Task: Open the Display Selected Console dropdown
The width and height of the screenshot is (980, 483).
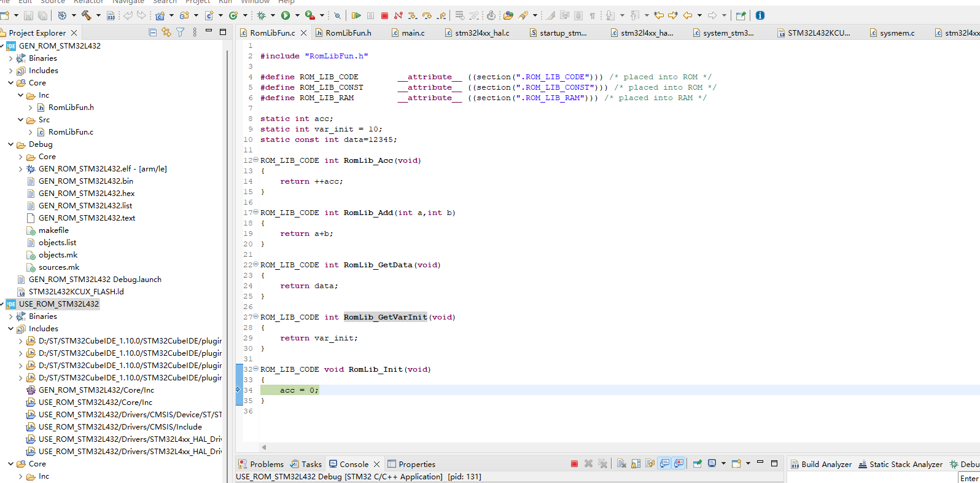Action: [x=723, y=464]
